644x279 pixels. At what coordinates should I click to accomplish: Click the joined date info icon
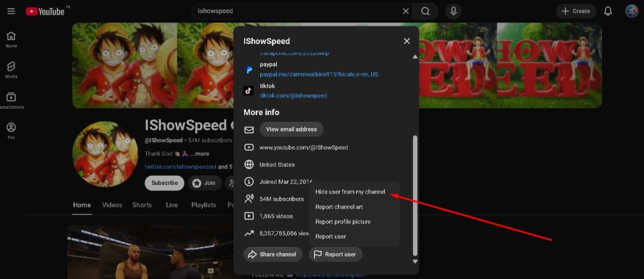[249, 182]
